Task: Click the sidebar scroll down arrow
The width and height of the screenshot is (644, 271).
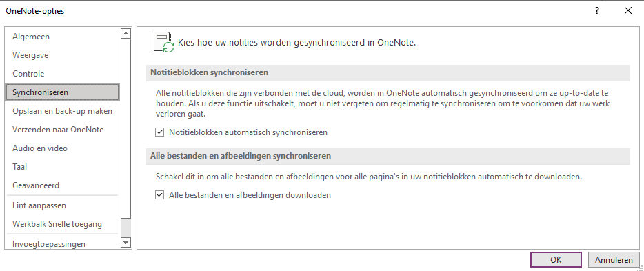Action: [x=125, y=243]
